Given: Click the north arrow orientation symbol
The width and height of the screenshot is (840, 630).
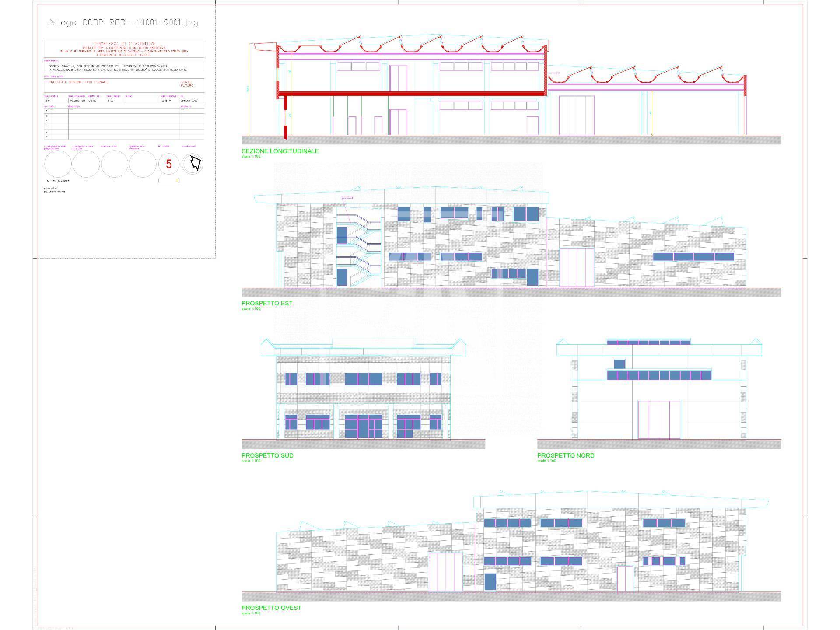Looking at the screenshot, I should tap(193, 164).
